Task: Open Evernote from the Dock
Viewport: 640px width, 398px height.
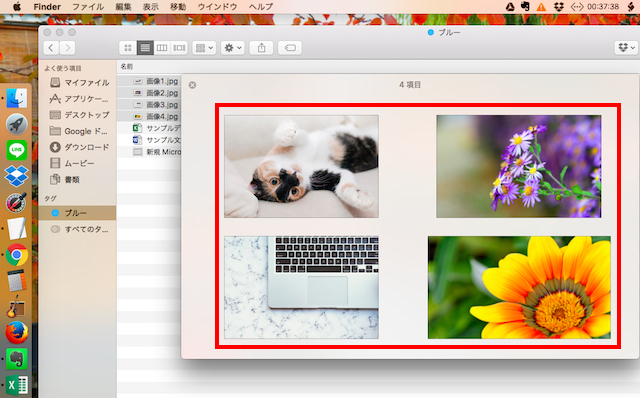Action: [17, 359]
